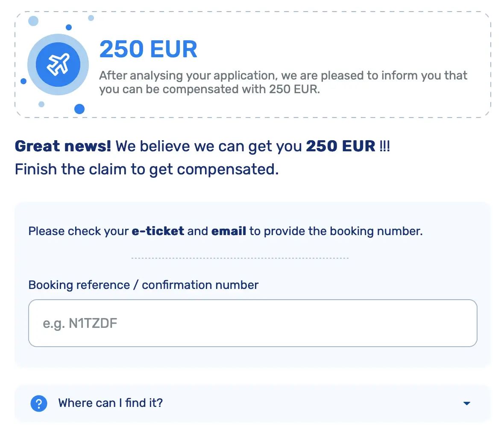Click the airplane icon in the blue circle
Image resolution: width=504 pixels, height=436 pixels.
pos(58,65)
